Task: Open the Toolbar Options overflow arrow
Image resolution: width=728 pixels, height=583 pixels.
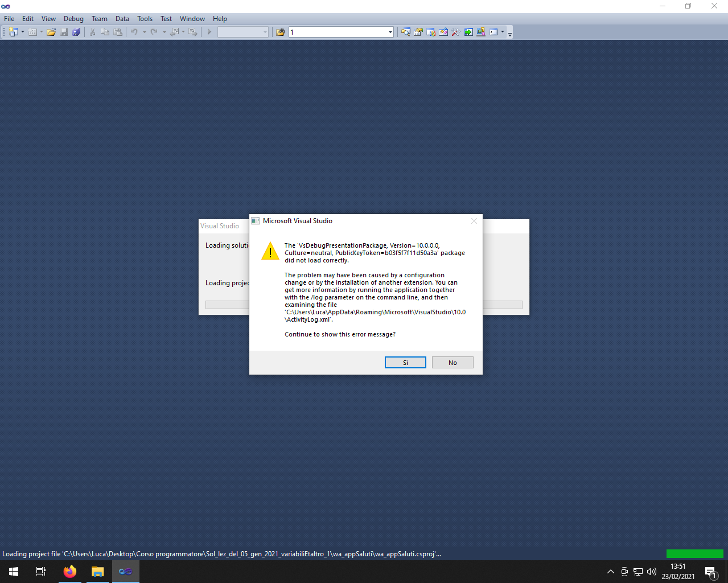Action: click(x=510, y=32)
